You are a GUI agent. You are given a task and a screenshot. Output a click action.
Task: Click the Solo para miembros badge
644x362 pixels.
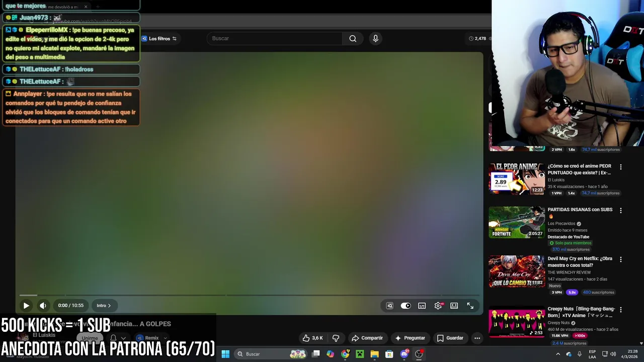(x=570, y=243)
